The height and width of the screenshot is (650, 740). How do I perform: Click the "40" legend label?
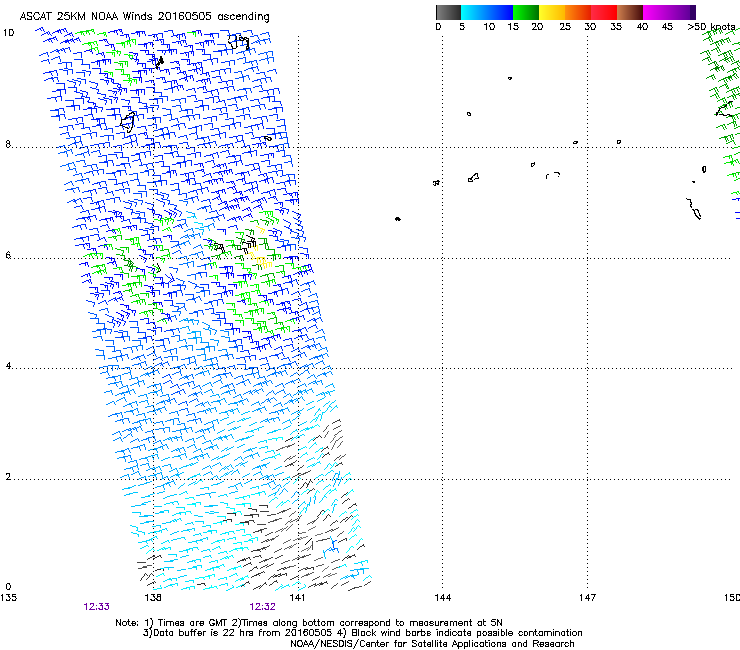pos(642,26)
